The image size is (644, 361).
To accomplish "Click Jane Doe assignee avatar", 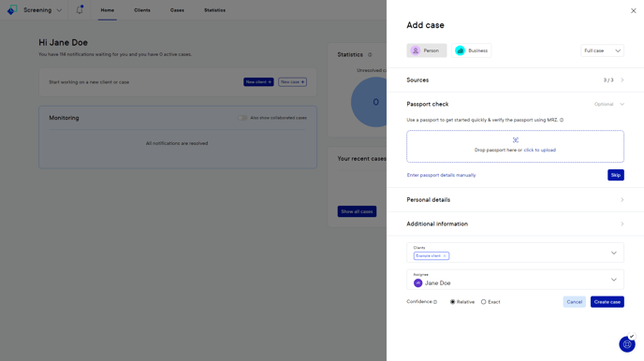I will [x=417, y=283].
